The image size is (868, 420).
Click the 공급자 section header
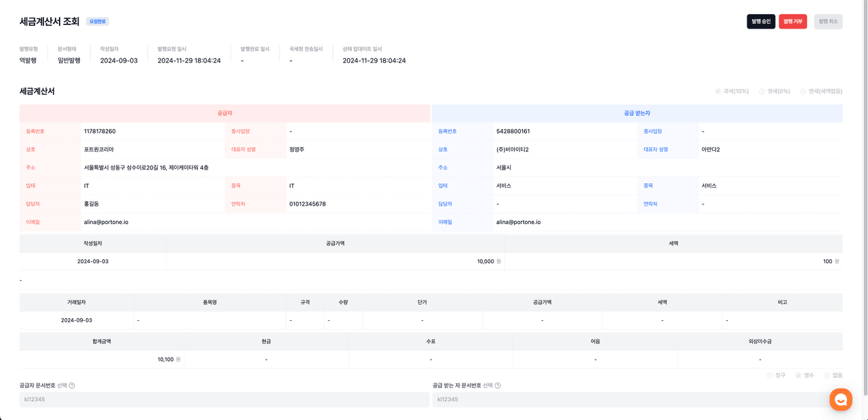click(224, 113)
